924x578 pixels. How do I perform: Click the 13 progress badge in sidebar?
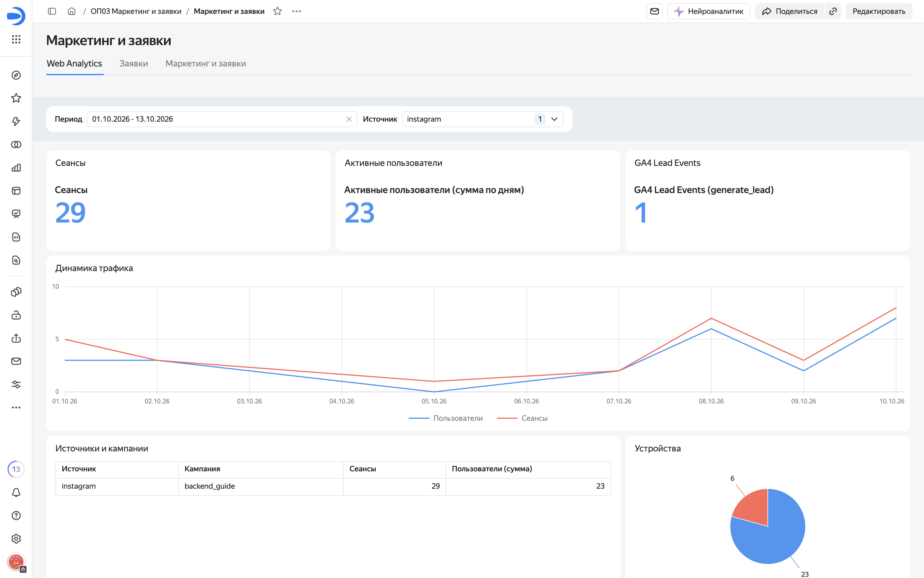16,469
